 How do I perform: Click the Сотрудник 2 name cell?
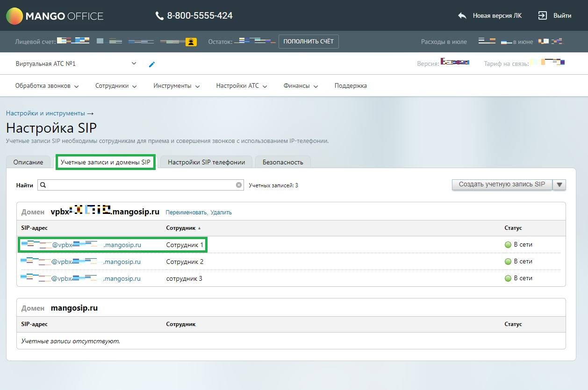click(185, 262)
